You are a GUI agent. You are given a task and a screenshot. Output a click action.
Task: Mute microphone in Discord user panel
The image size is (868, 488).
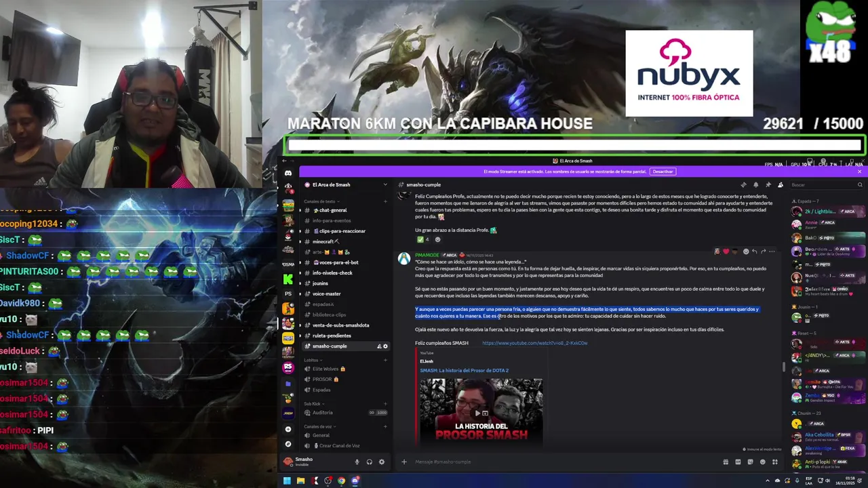pyautogui.click(x=357, y=462)
